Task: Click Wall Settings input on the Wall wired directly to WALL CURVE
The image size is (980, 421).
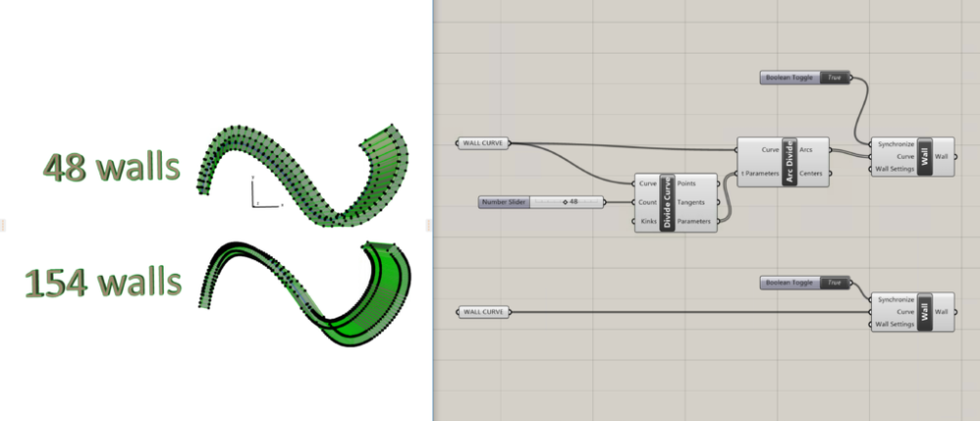Action: (895, 324)
